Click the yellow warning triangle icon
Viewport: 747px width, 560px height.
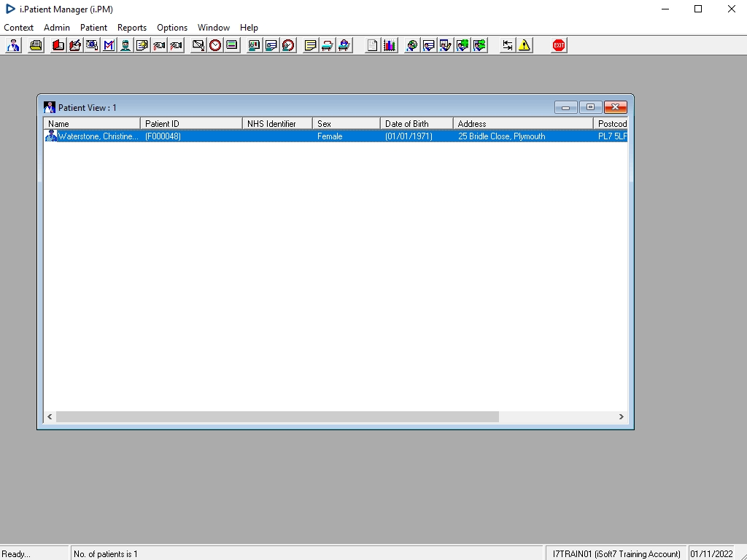coord(525,45)
